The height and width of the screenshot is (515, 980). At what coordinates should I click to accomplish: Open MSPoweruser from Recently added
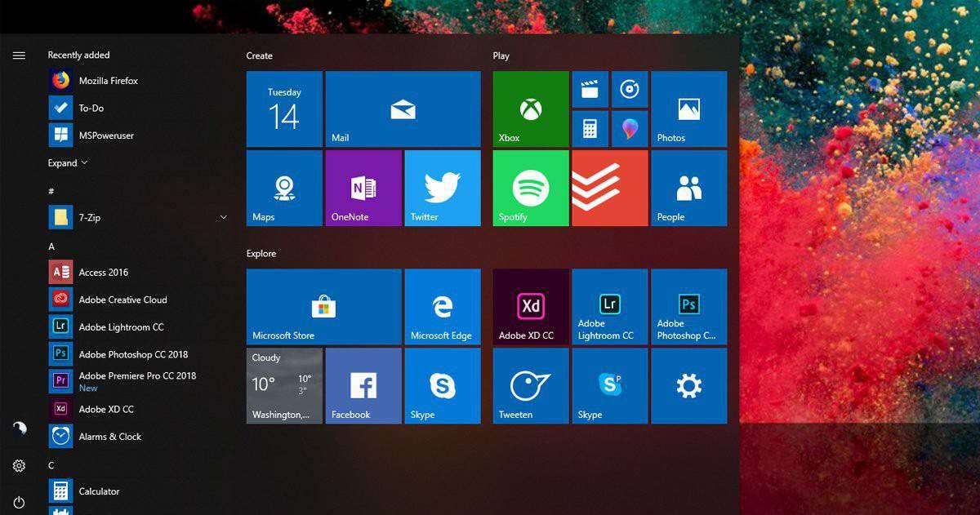click(136, 135)
